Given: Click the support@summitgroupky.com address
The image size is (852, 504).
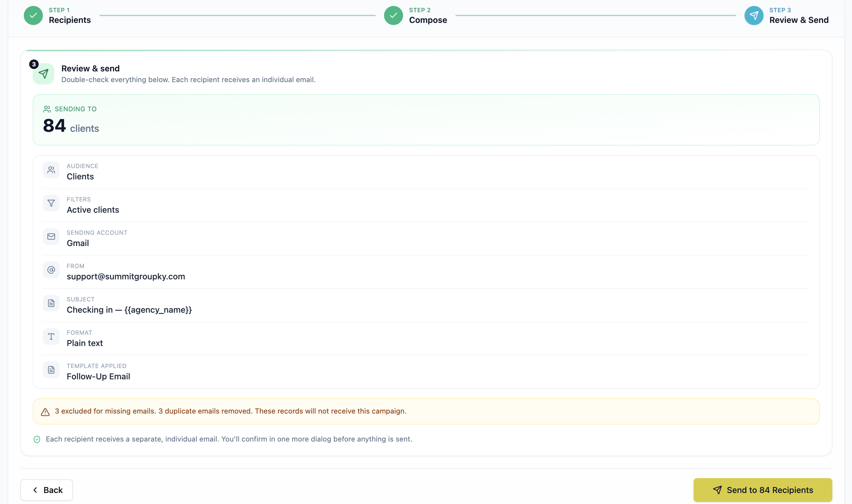Looking at the screenshot, I should pos(126,276).
